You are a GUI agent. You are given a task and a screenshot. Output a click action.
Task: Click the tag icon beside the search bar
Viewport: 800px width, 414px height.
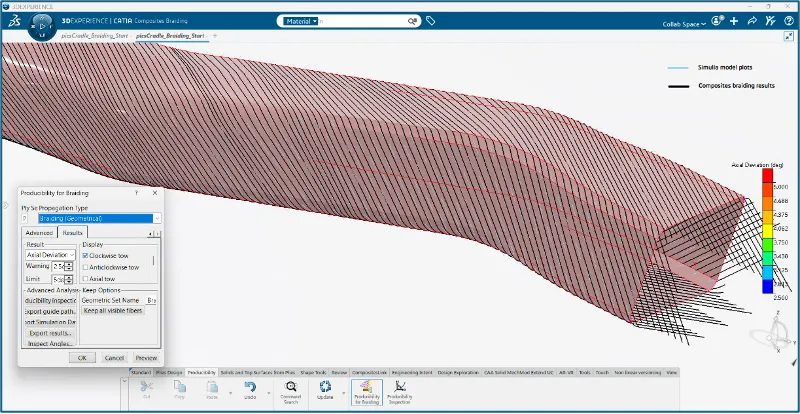[431, 20]
